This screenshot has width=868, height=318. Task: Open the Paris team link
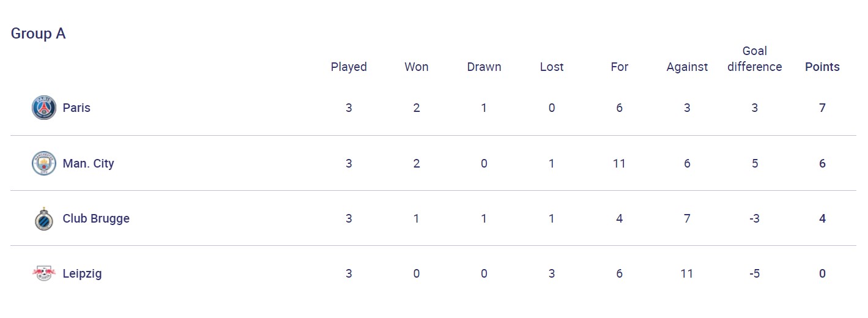coord(76,108)
